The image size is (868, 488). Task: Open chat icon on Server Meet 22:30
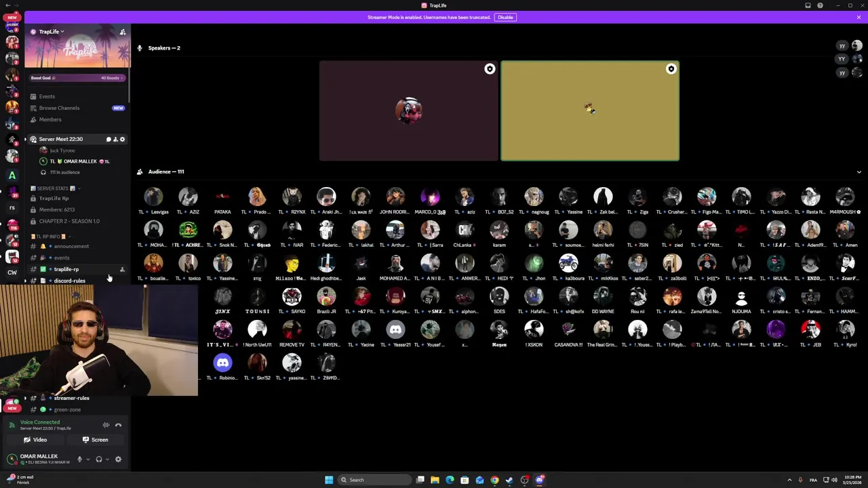(108, 139)
